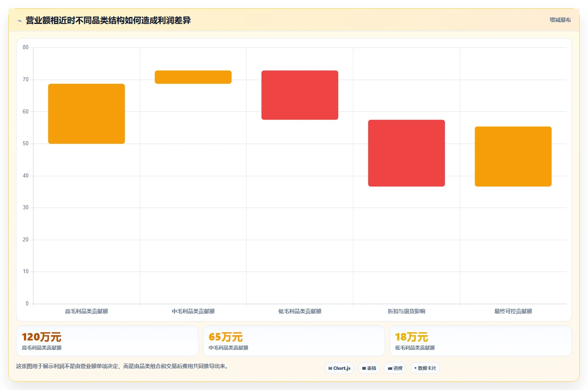Image resolution: width=588 pixels, height=390 pixels.
Task: Click the description text starting with 这张图用于展示
Action: tap(122, 366)
